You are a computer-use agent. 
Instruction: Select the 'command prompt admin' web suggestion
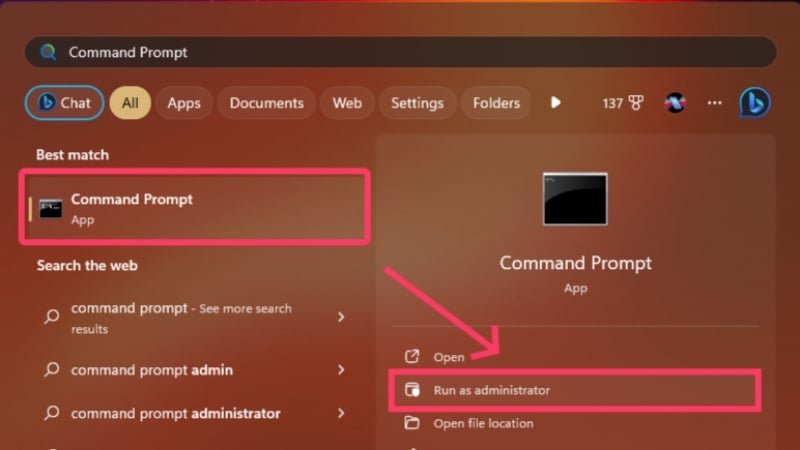(x=195, y=370)
